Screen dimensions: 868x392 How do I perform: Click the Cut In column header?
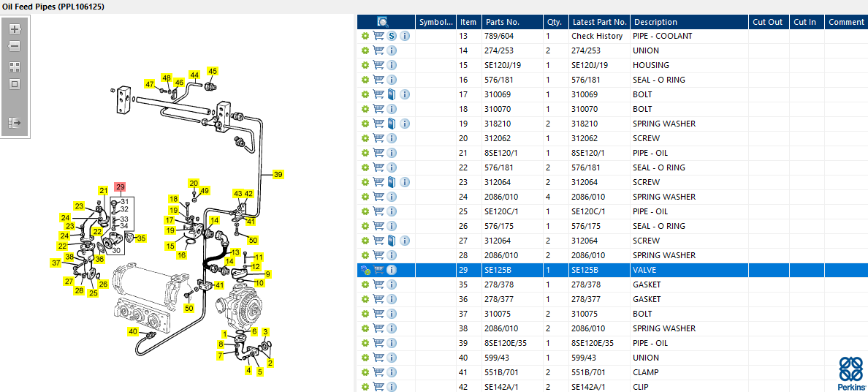(x=807, y=22)
